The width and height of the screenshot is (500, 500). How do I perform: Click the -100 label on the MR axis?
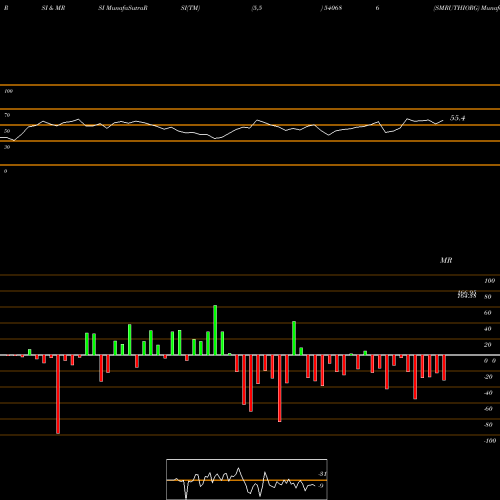[489, 441]
